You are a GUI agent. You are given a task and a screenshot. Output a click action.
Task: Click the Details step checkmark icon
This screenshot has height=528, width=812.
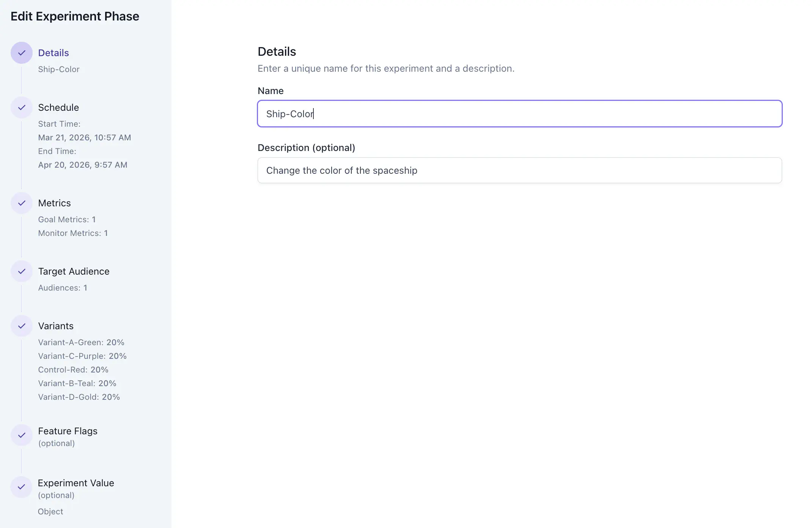pyautogui.click(x=22, y=53)
